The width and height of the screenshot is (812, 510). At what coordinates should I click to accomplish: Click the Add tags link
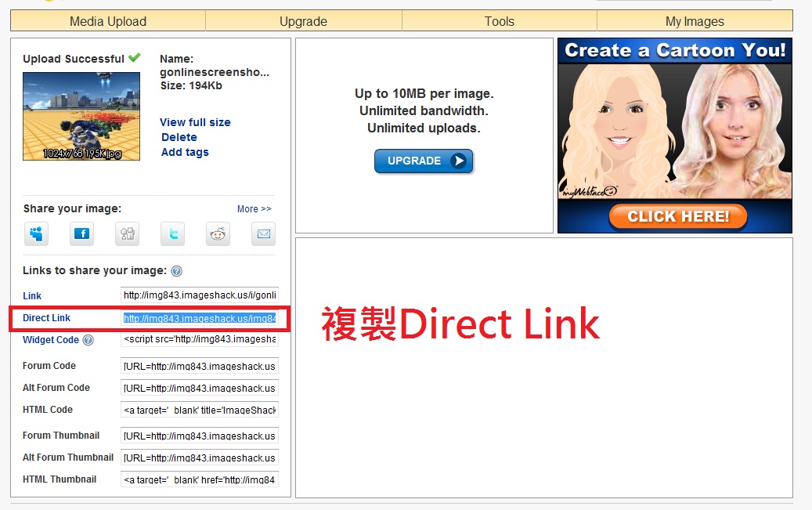point(185,153)
